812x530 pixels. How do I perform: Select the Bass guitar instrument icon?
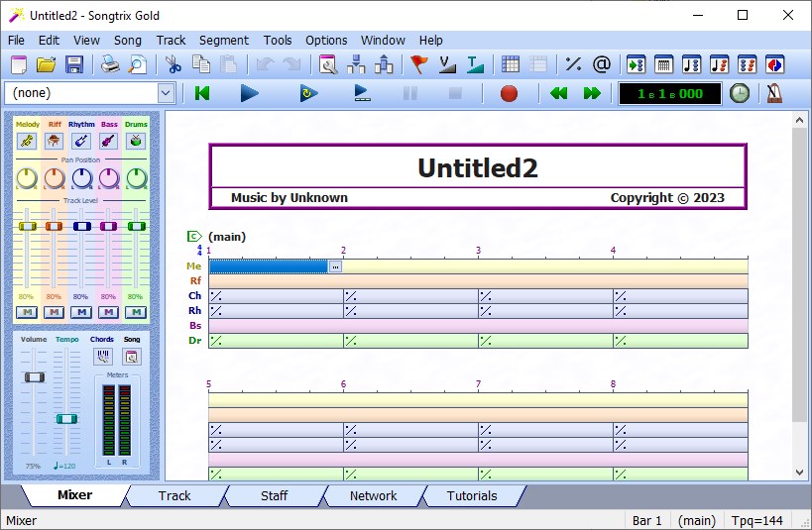click(x=108, y=141)
